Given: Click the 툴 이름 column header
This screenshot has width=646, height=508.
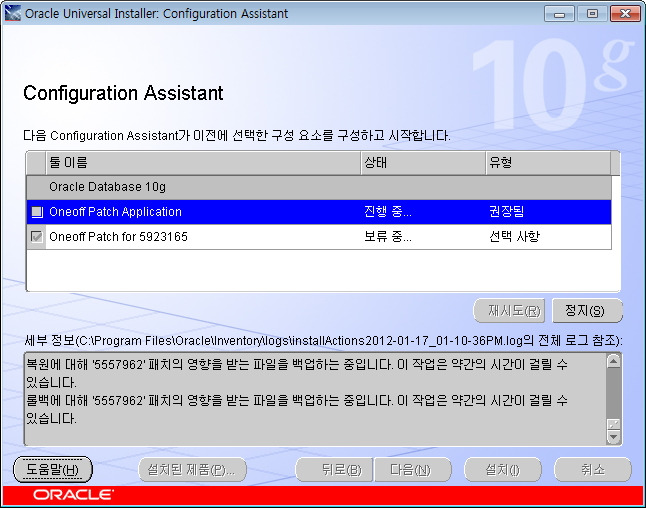Looking at the screenshot, I should [x=203, y=162].
